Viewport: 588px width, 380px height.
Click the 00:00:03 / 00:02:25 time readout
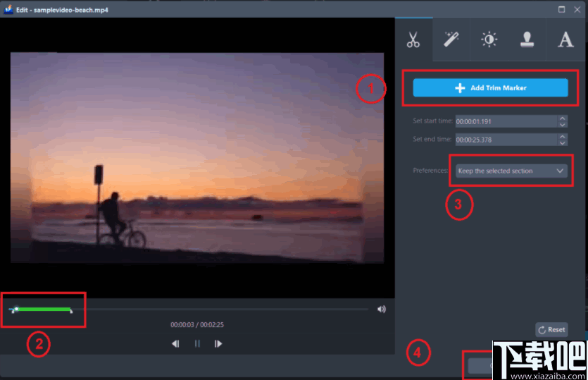197,324
